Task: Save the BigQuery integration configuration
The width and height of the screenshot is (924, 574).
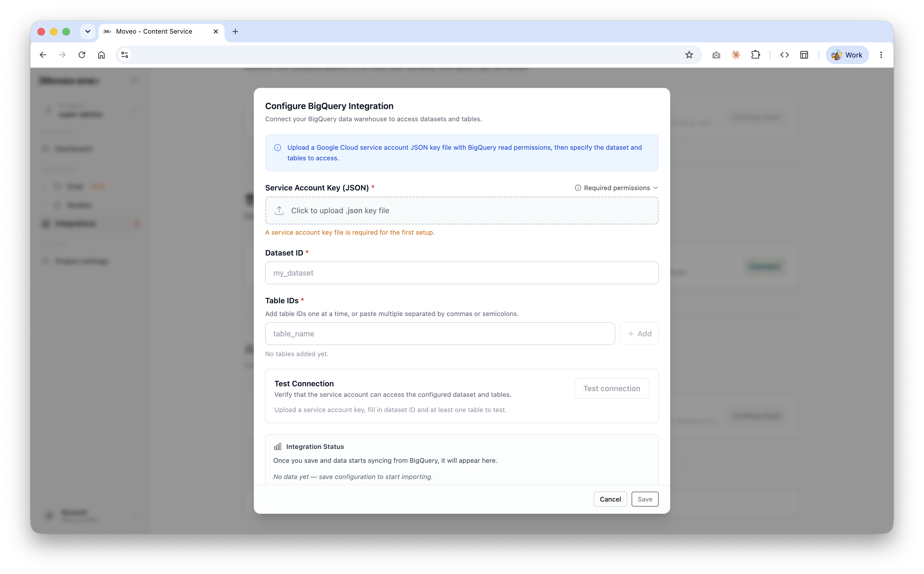Action: point(645,499)
